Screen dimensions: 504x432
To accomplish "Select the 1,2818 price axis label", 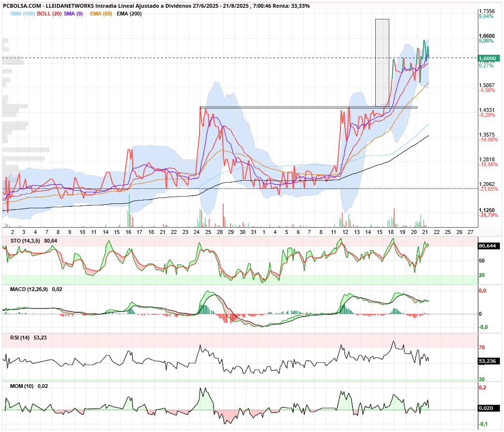I will pos(487,160).
